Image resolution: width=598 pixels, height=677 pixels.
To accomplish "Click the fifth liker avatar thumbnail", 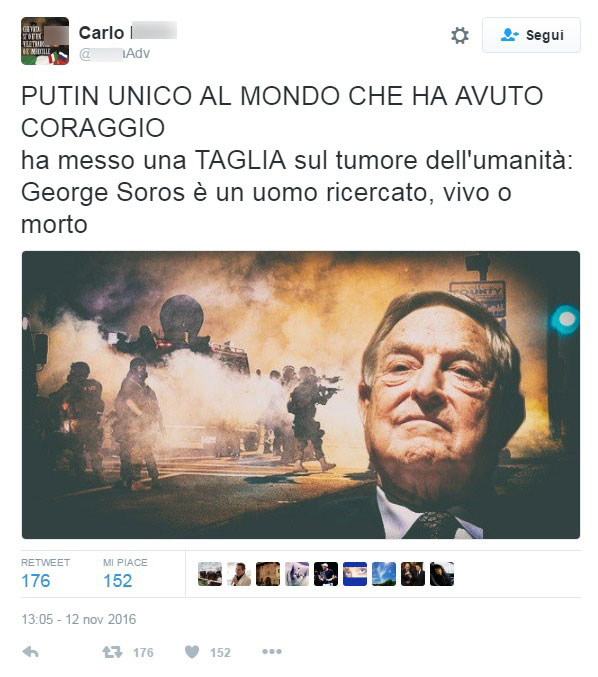I will point(326,574).
